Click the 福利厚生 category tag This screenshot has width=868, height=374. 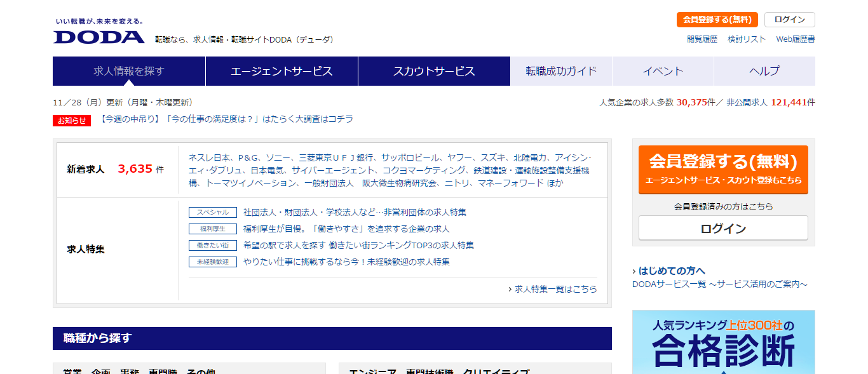(213, 229)
